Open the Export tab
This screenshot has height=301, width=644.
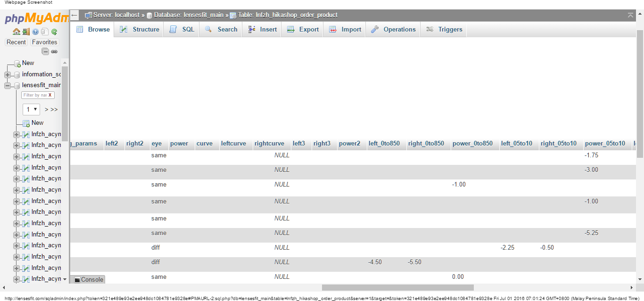tap(303, 29)
